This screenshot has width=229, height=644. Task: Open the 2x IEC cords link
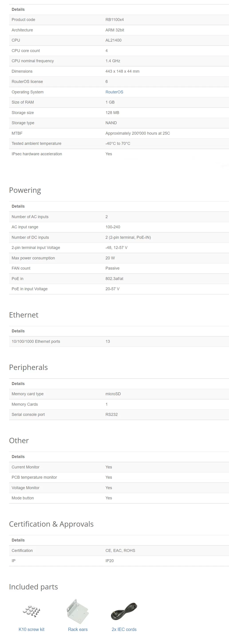124,629
